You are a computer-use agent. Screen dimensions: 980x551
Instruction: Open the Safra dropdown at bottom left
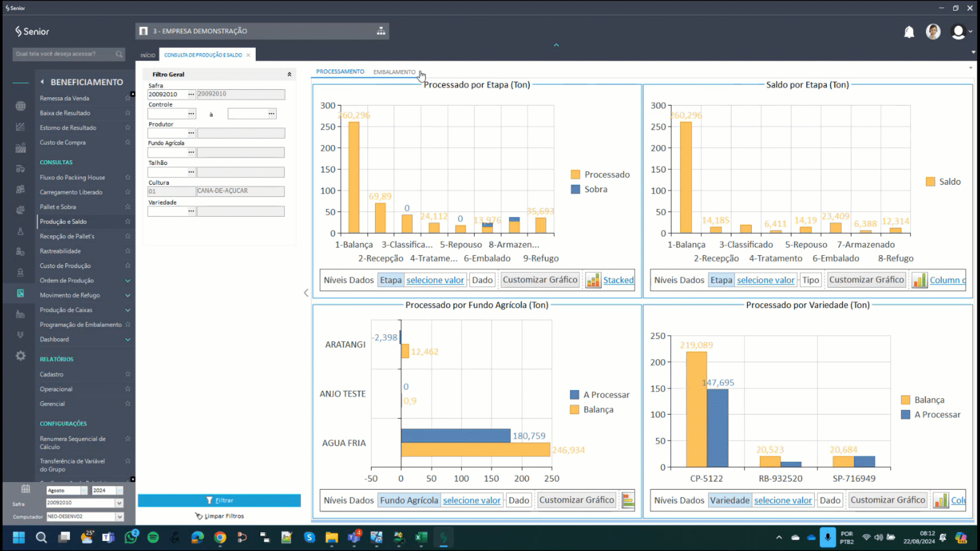(x=119, y=503)
